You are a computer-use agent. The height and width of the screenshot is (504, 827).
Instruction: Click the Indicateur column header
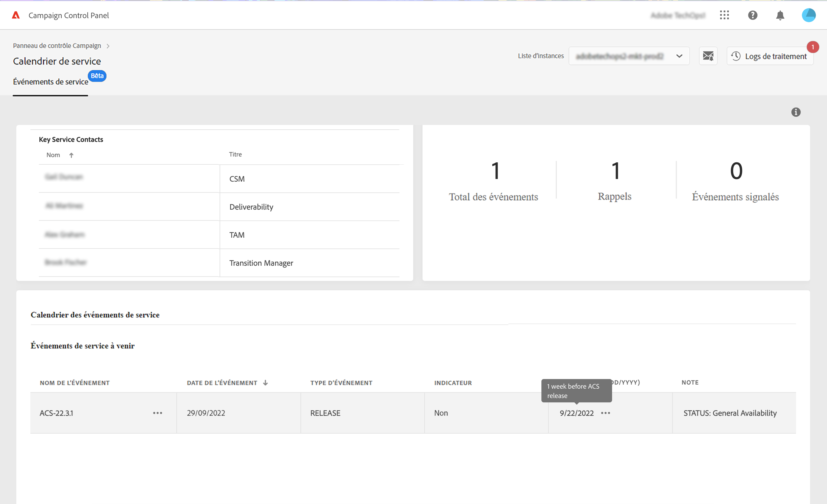(453, 383)
